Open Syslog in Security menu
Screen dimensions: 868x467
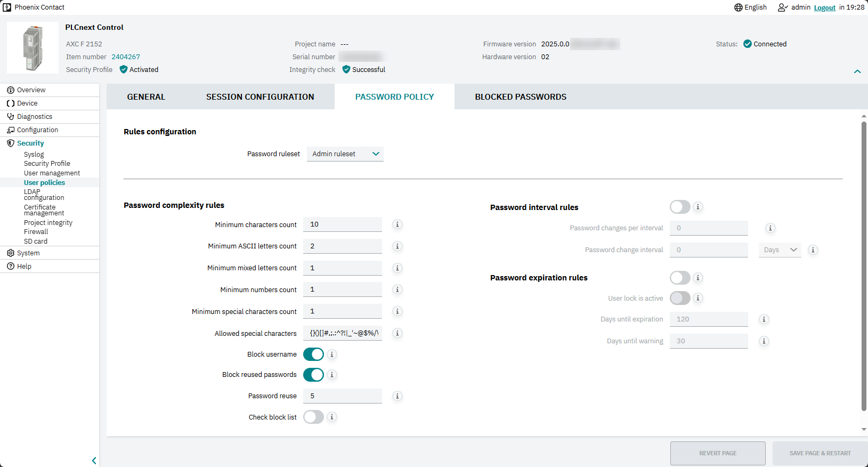click(x=34, y=155)
